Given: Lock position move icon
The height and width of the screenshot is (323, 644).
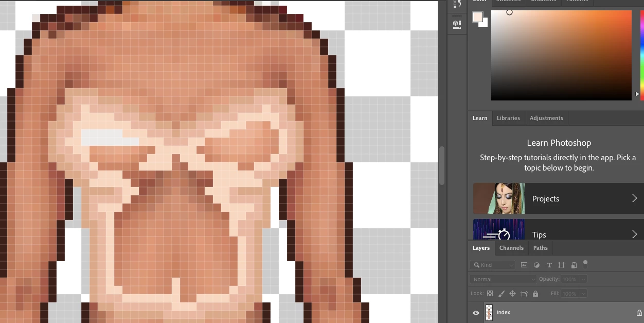Looking at the screenshot, I should 512,294.
